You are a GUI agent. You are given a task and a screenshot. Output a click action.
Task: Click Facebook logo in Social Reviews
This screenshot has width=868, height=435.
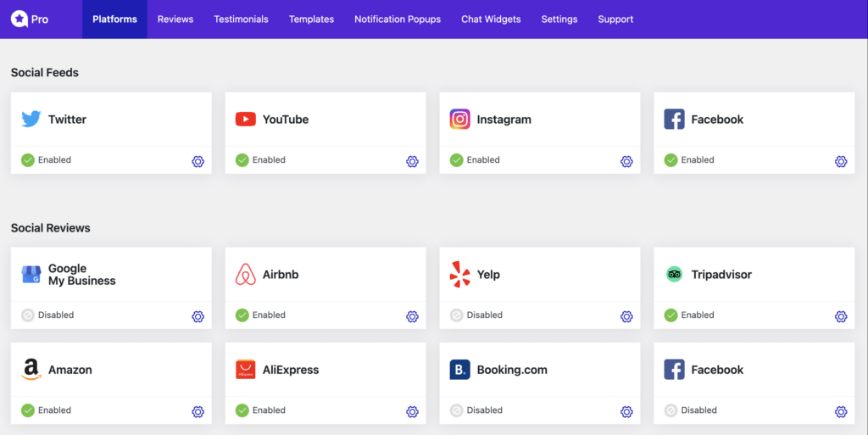[674, 370]
